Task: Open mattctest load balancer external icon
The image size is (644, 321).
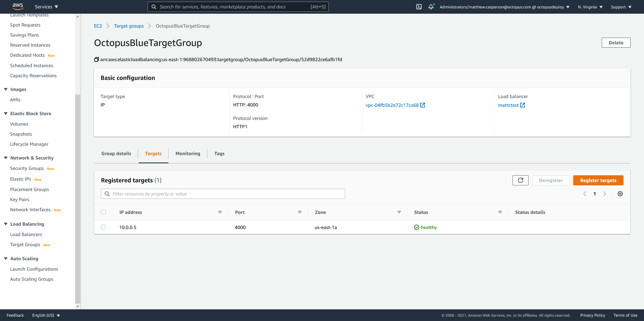Action: click(x=523, y=105)
